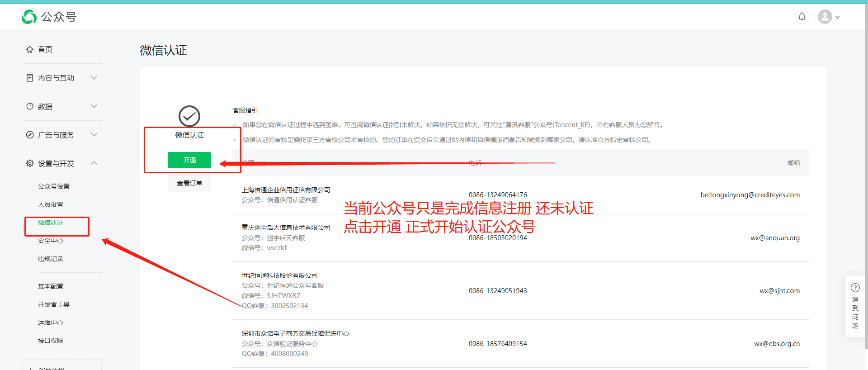Click the compass icon beside 广告与服务
The width and height of the screenshot is (868, 370).
click(x=30, y=135)
